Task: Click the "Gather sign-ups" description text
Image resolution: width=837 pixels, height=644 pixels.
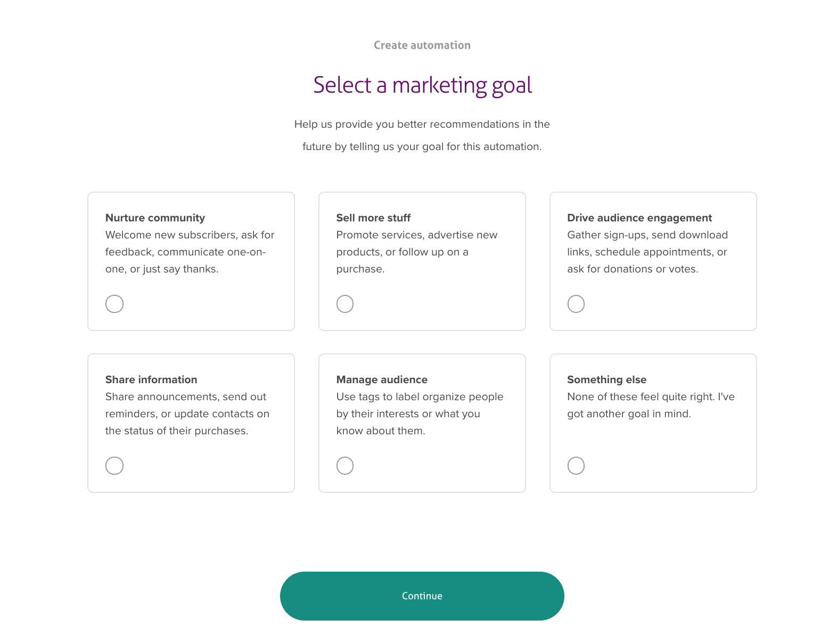Action: tap(647, 252)
